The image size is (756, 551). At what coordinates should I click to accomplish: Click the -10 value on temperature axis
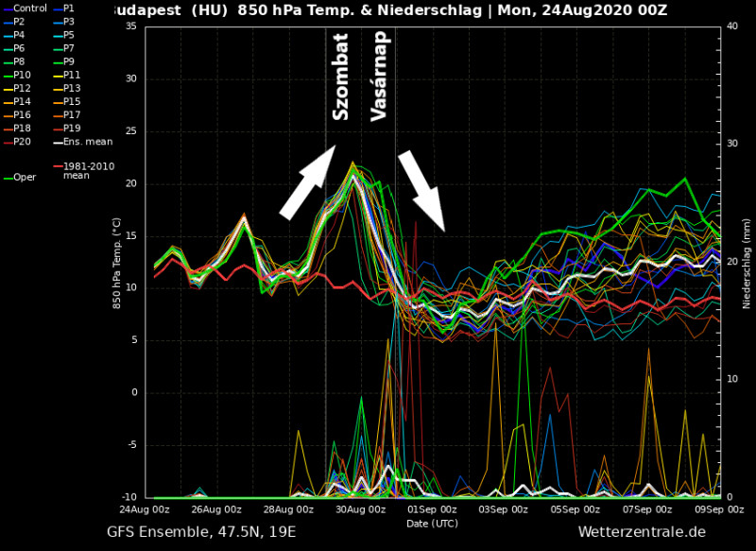coord(129,497)
